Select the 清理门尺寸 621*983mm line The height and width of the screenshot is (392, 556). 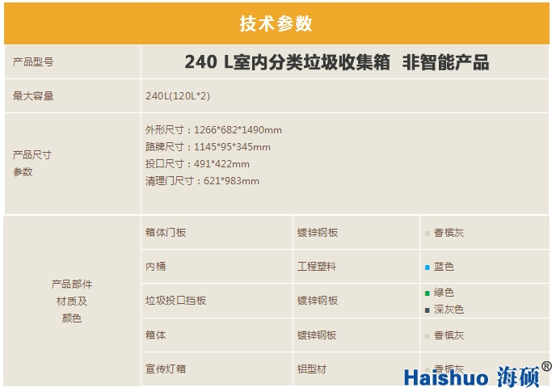202,181
